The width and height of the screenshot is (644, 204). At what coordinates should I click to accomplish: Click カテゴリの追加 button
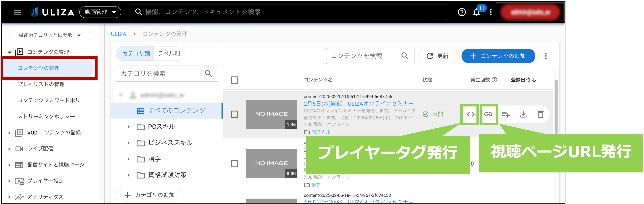point(150,195)
